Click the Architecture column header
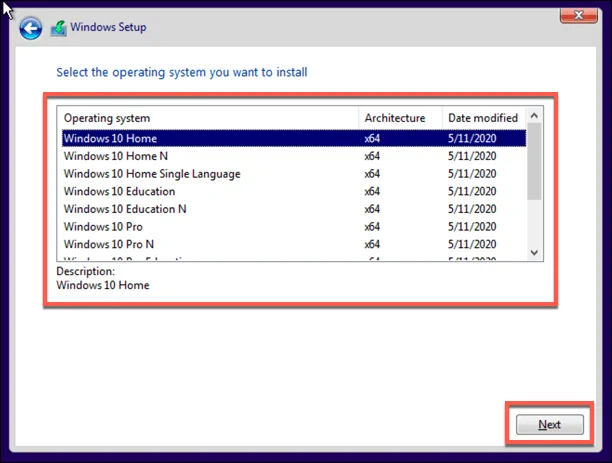The height and width of the screenshot is (463, 612). click(400, 118)
